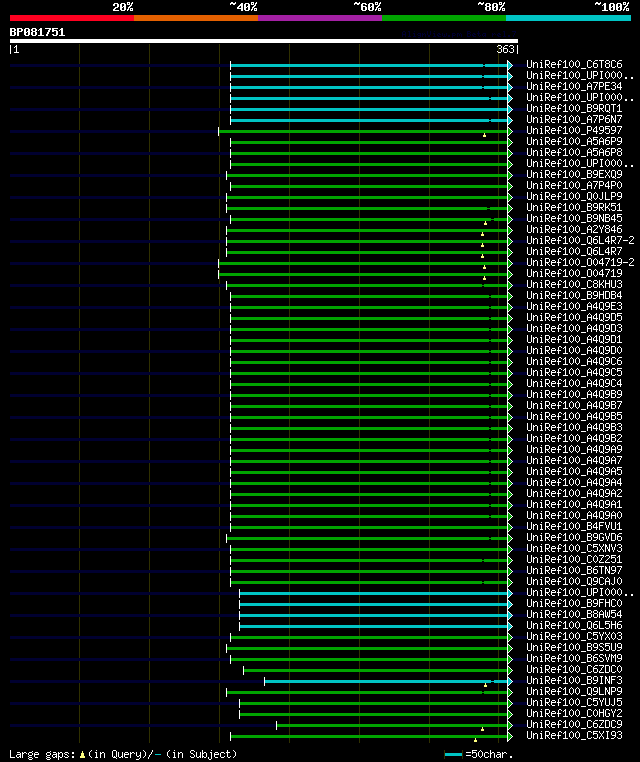
Task: Click the cyan alignment bar of UniRef100_B9INF3
Action: [x=386, y=681]
